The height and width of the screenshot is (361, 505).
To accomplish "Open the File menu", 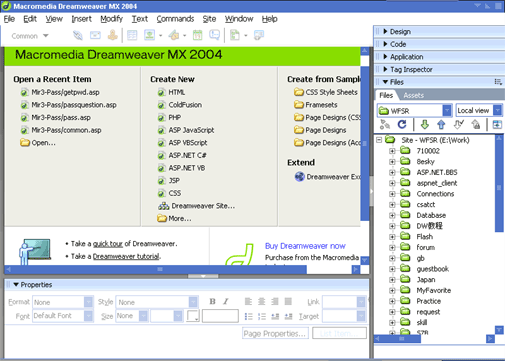I will click(9, 19).
